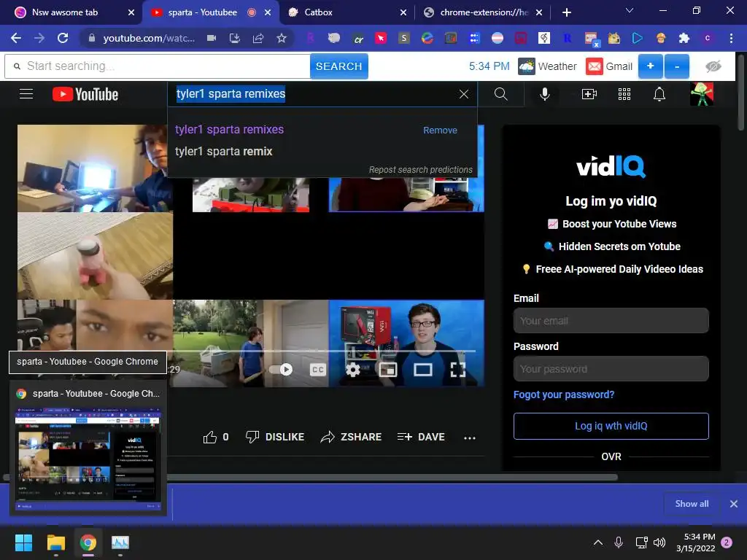Remove the search history suggestion
The image size is (747, 560).
point(440,130)
